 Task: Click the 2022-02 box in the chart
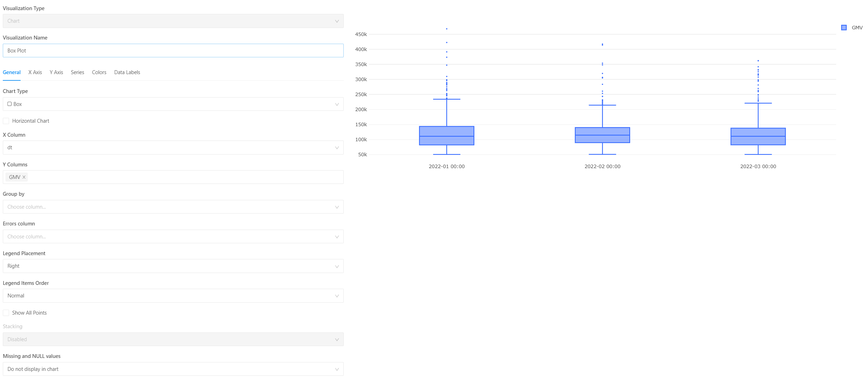pos(602,135)
